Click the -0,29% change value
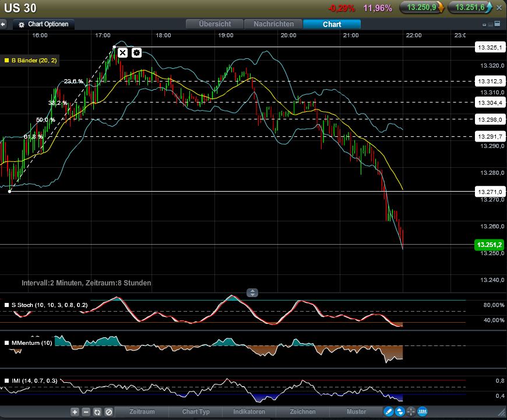Screen dimensions: 507x420 tap(341, 8)
